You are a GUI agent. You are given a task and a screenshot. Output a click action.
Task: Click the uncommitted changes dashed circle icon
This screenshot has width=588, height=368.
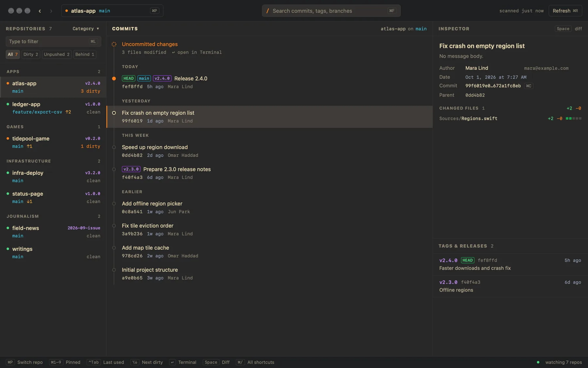pos(114,44)
